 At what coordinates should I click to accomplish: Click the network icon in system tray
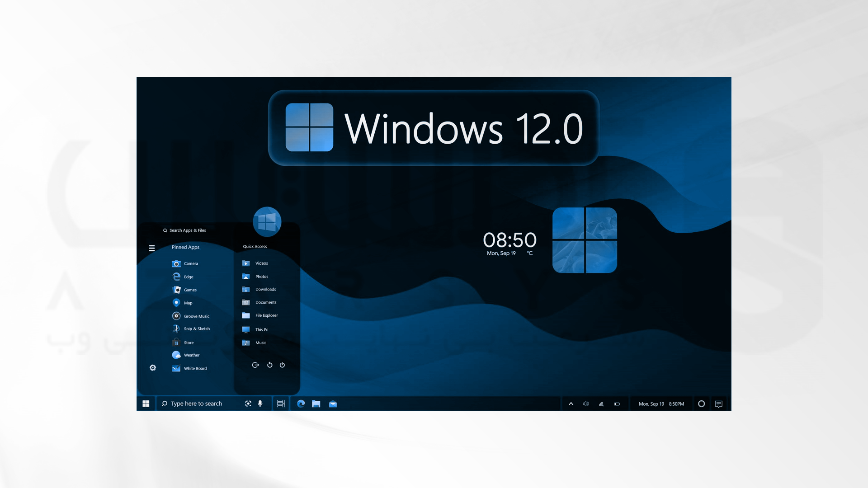[x=601, y=404]
